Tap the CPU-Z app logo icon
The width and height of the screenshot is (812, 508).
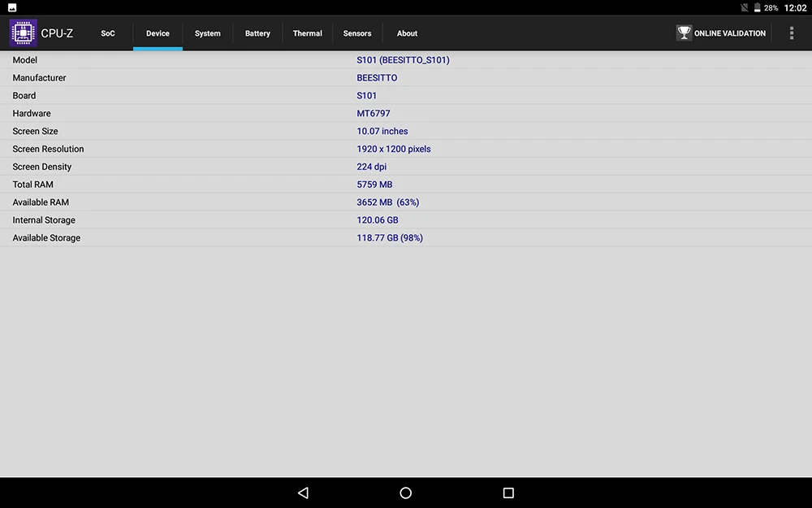point(23,33)
